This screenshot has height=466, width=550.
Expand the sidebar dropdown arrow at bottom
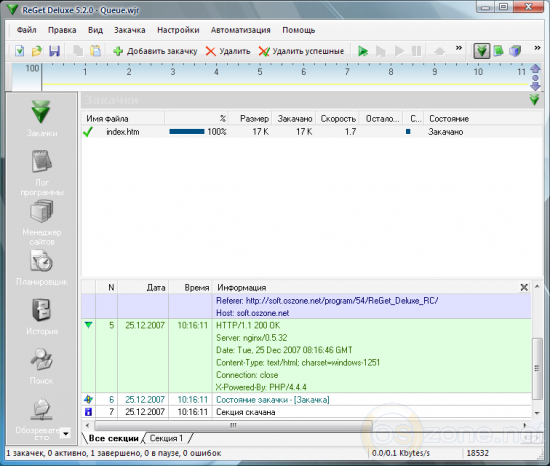pos(66,433)
